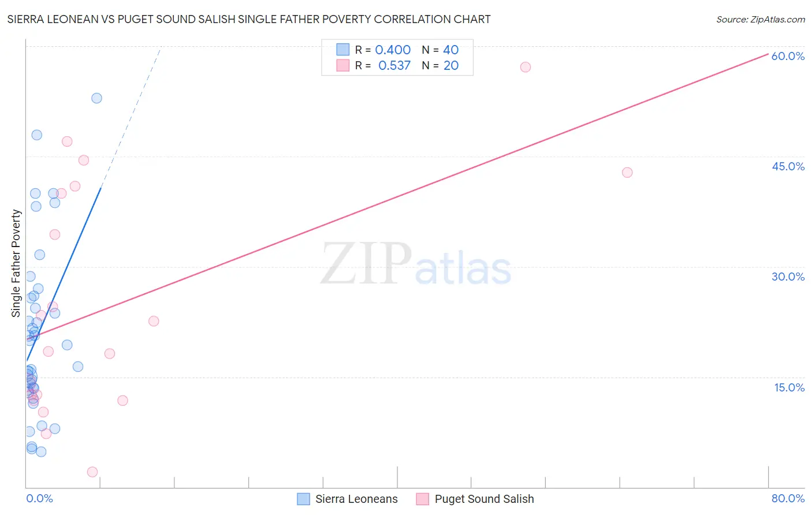Click the blue Sierra Leoneans legend swatch
Image resolution: width=812 pixels, height=515 pixels.
303,499
